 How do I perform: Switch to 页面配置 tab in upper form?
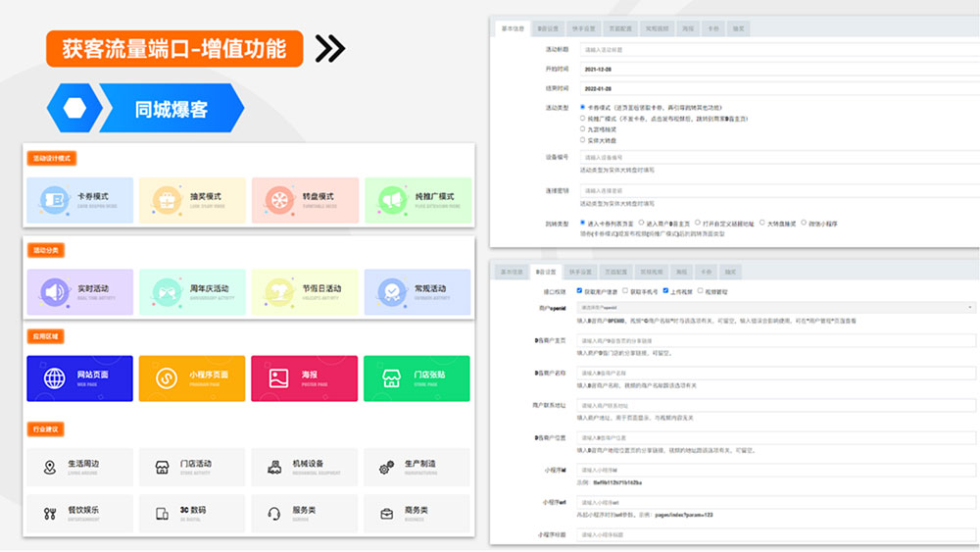tap(615, 28)
